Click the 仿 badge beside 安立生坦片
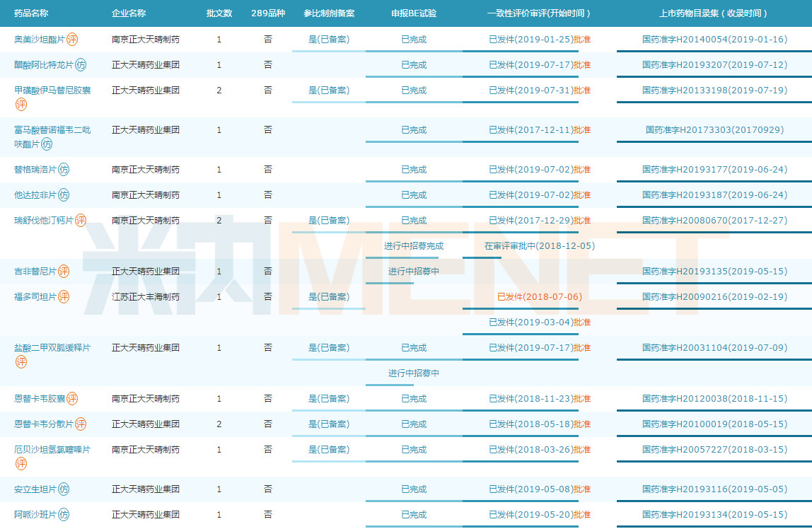Image resolution: width=812 pixels, height=529 pixels. coord(64,489)
